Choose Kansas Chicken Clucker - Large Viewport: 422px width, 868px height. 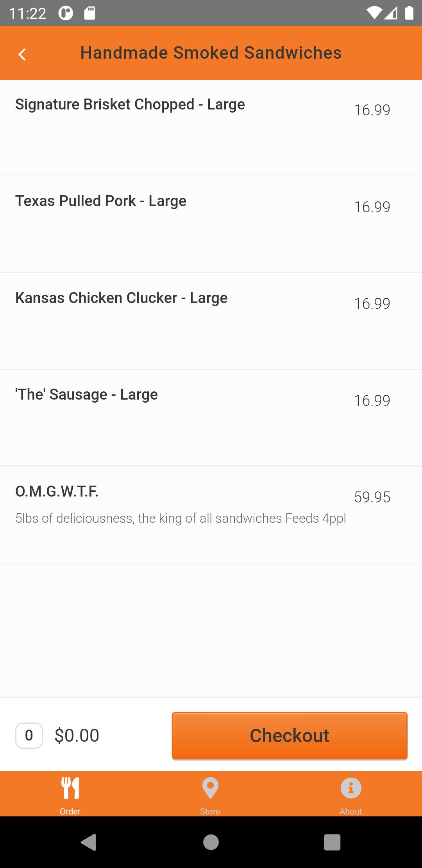coord(121,298)
